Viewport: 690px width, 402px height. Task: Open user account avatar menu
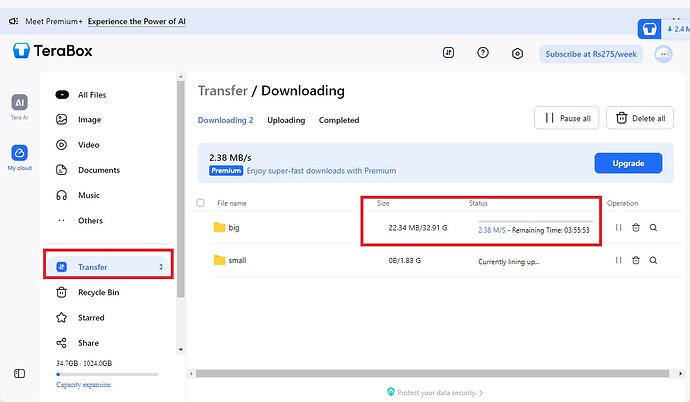[x=663, y=54]
